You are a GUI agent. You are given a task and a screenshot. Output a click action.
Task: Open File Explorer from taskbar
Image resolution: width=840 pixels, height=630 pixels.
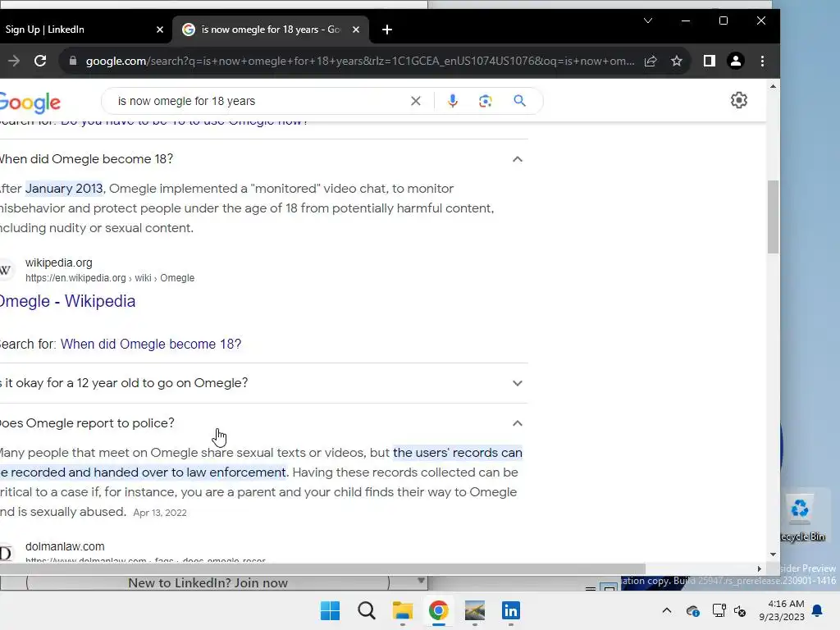[x=402, y=610]
